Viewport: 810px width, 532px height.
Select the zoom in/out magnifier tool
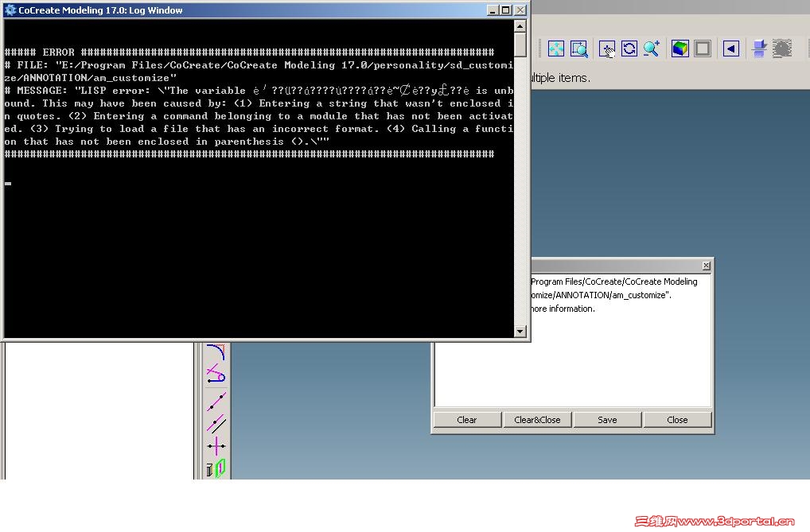[652, 49]
